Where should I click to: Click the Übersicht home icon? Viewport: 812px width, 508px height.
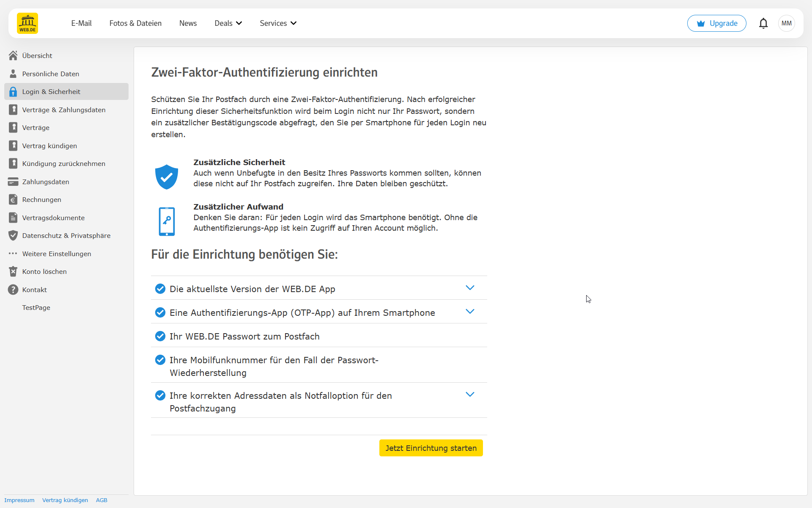click(x=13, y=55)
